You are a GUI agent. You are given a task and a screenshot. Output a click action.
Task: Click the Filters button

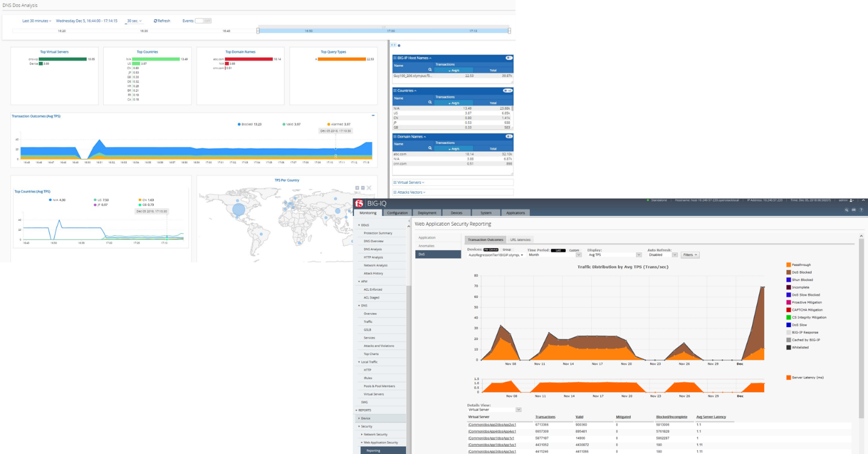tap(690, 255)
